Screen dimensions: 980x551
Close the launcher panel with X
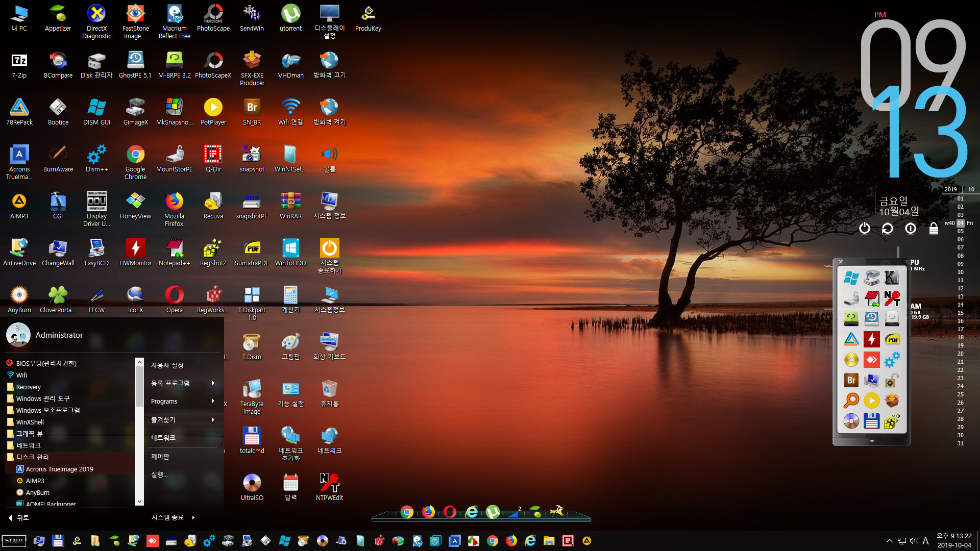(841, 262)
